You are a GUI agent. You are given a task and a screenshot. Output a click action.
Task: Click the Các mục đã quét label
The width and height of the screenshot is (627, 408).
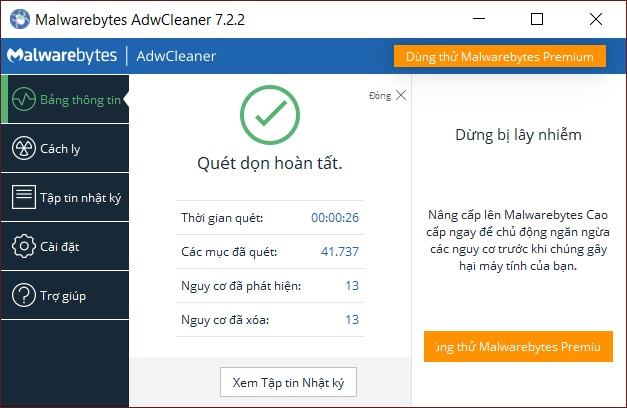[x=229, y=252]
